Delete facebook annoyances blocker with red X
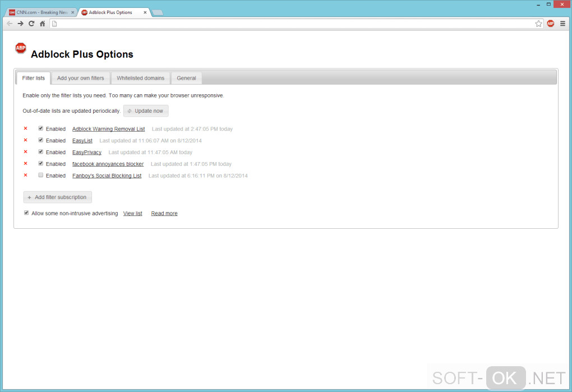The width and height of the screenshot is (572, 392). point(26,163)
